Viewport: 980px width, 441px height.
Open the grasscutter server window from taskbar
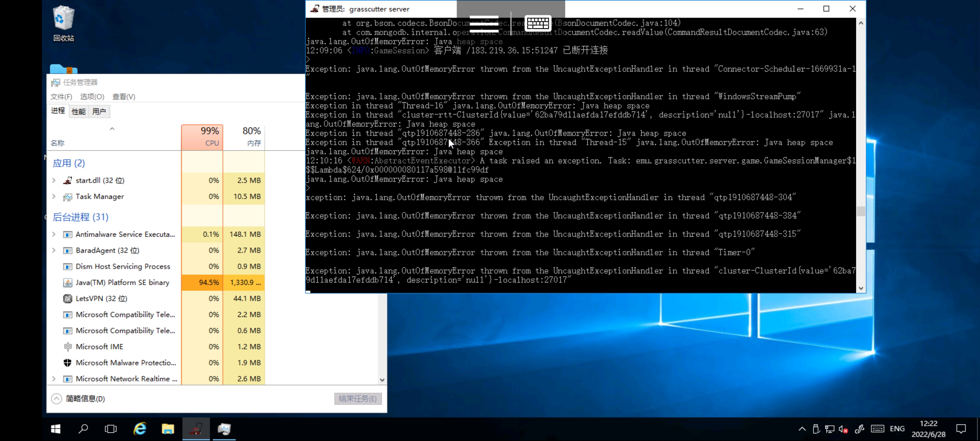click(196, 429)
